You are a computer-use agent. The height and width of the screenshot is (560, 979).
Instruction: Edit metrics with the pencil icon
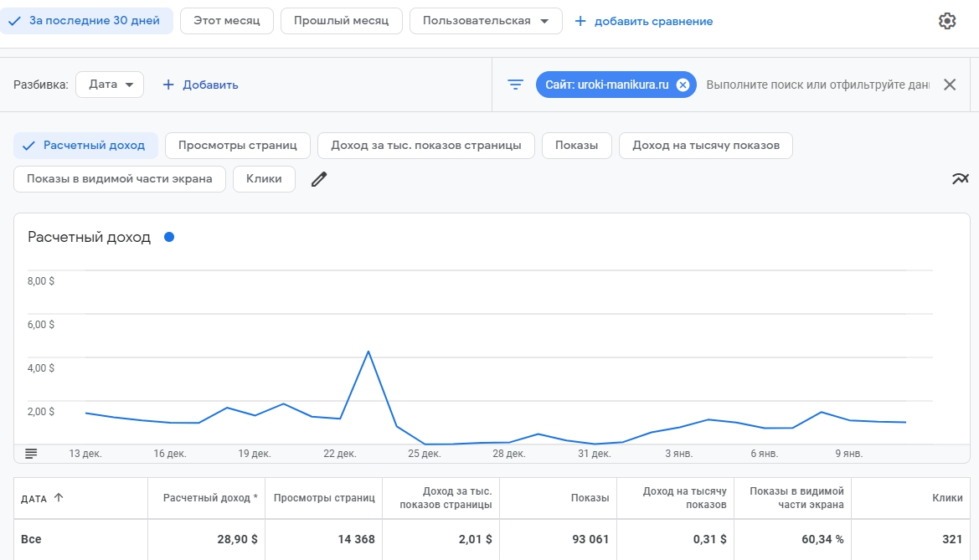318,179
